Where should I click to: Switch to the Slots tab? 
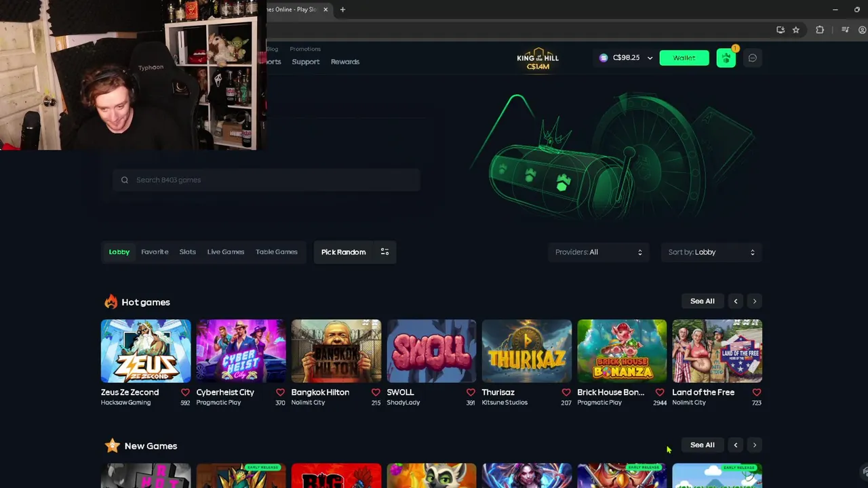point(188,252)
